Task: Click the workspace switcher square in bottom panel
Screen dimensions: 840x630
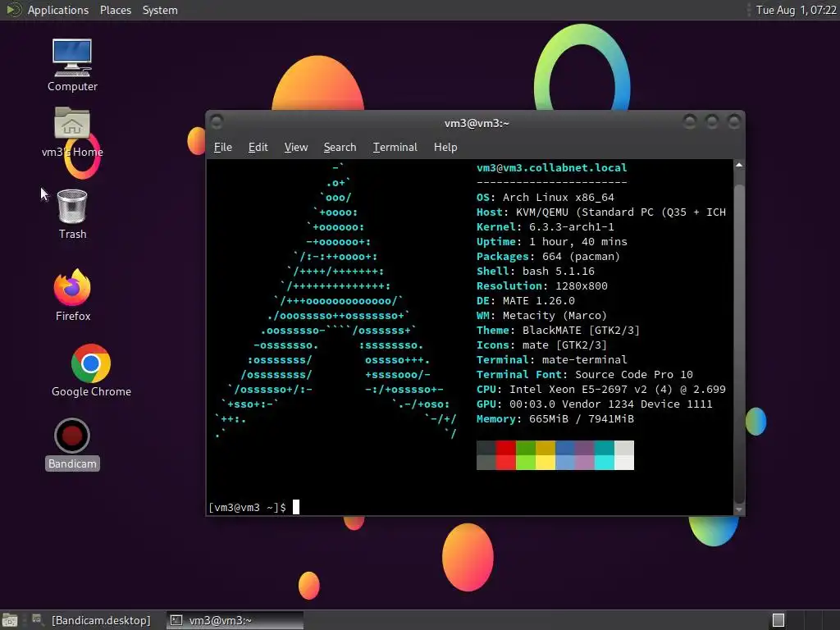Action: pos(778,620)
